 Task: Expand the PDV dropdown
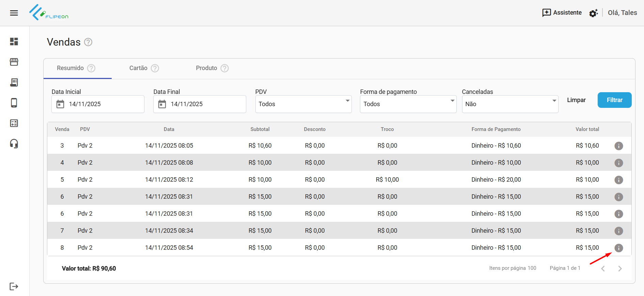pos(303,104)
